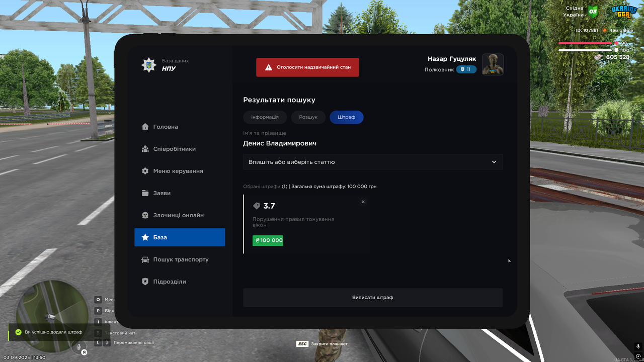The image size is (644, 362).
Task: Click the dropdown chevron arrow for articles
Action: (494, 162)
